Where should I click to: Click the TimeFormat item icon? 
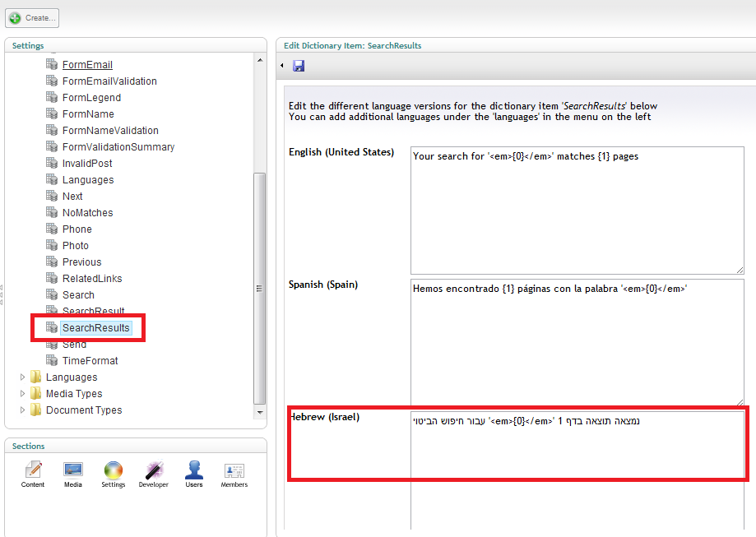coord(52,360)
